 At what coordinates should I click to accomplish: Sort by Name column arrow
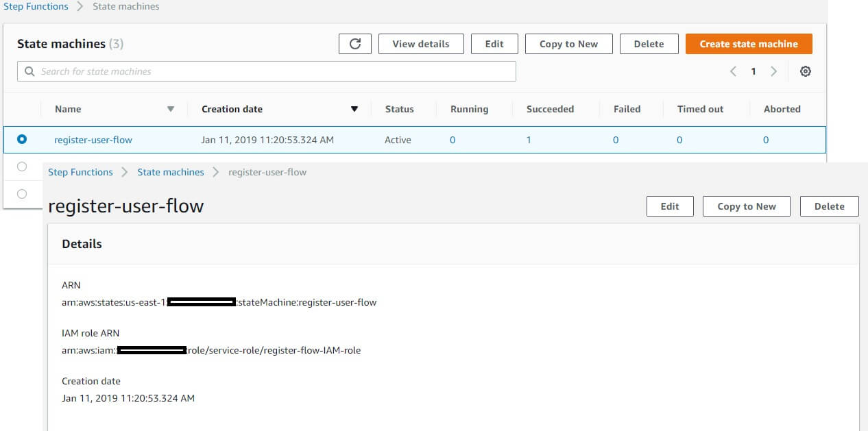click(171, 109)
